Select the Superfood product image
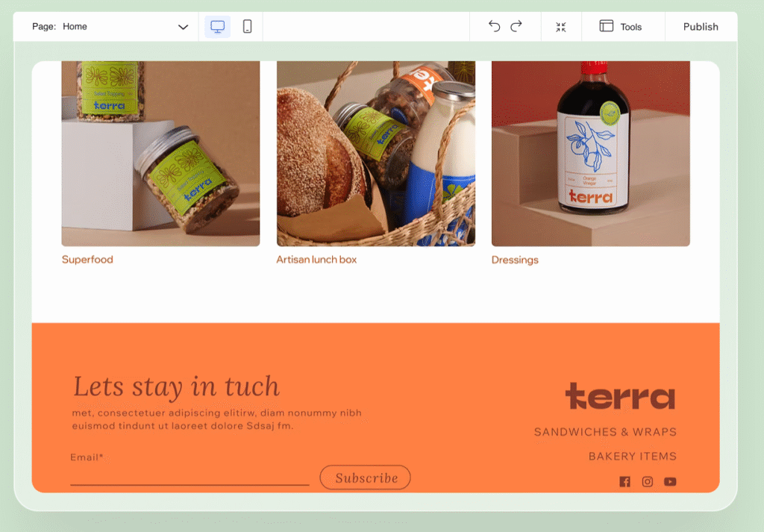This screenshot has width=764, height=532. (x=160, y=153)
